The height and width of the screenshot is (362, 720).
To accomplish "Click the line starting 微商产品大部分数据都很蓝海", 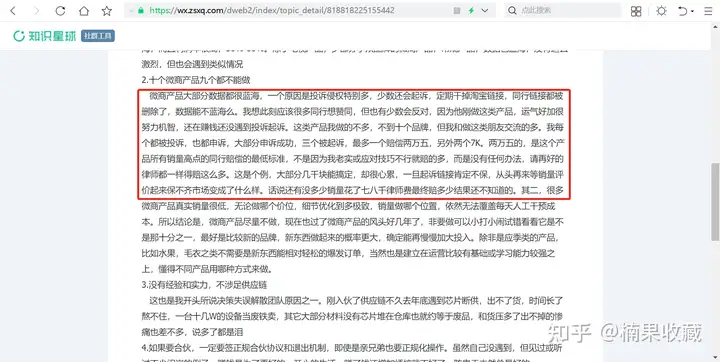I will (x=357, y=96).
